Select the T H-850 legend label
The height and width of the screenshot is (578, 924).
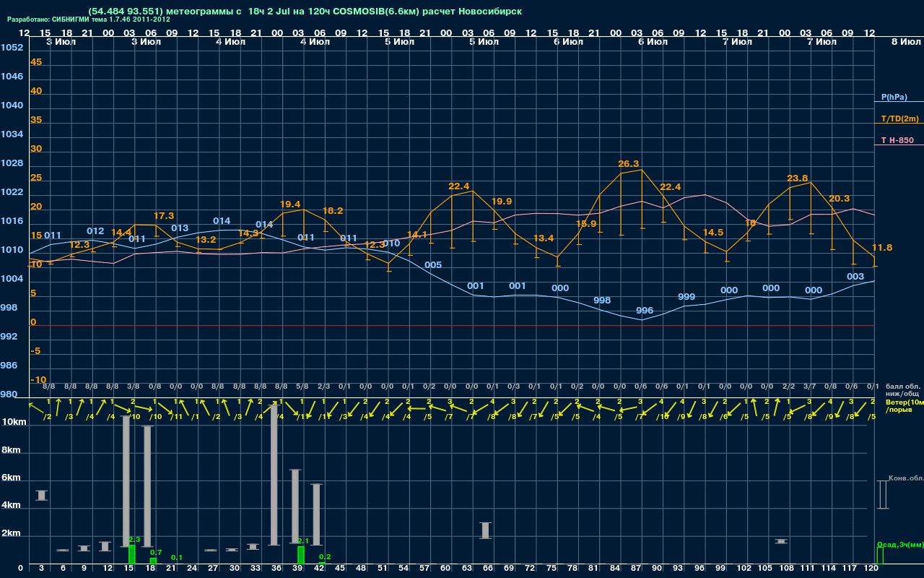pyautogui.click(x=897, y=140)
